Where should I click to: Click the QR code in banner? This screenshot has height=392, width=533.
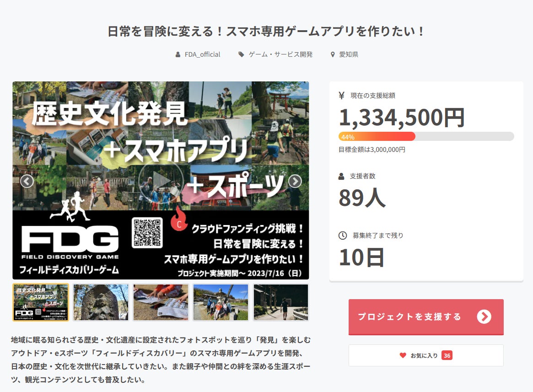(x=147, y=232)
